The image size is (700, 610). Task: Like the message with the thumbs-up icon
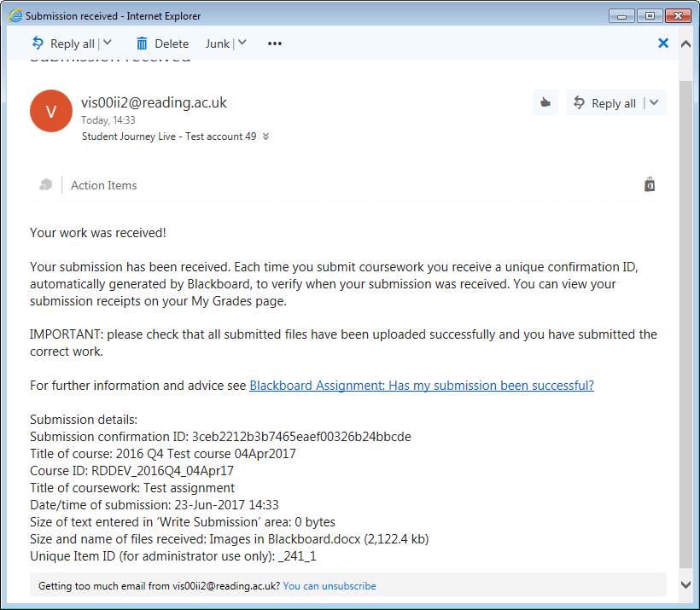545,103
